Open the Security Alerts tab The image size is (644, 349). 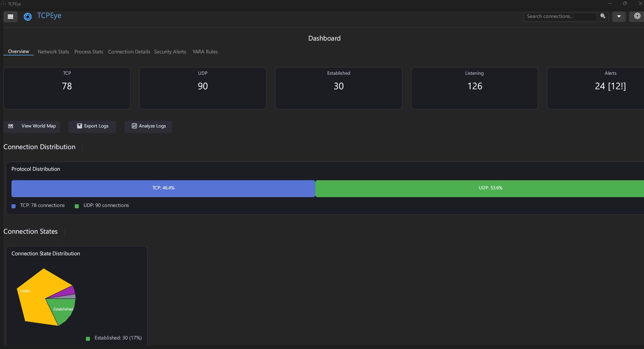[170, 52]
